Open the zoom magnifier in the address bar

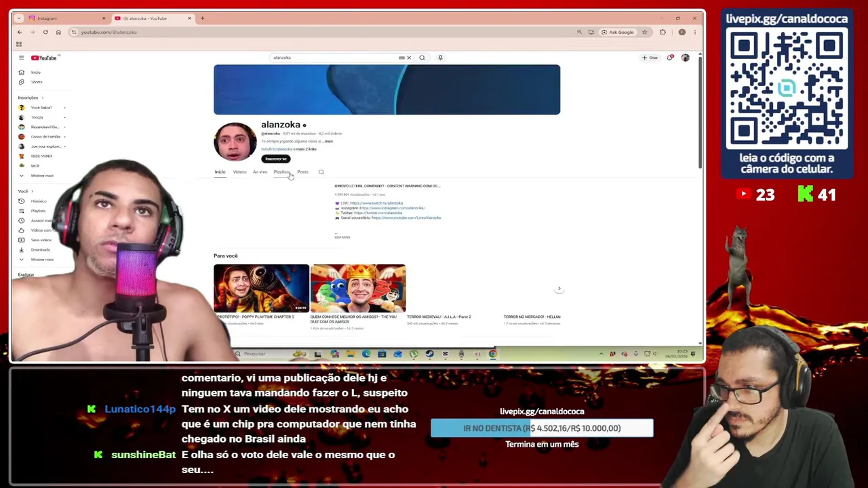tap(579, 32)
